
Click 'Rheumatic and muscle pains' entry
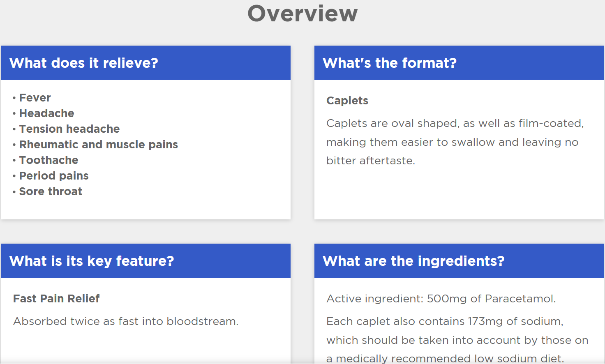[98, 145]
